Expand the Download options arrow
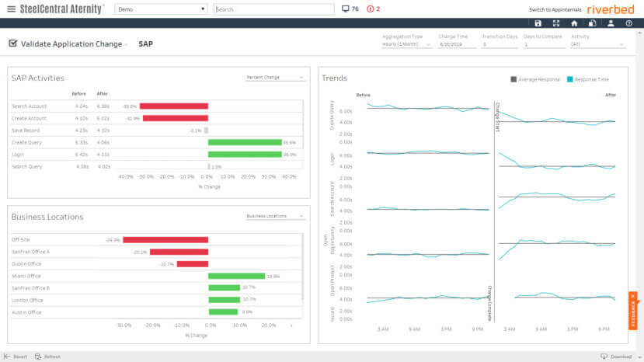Screen dimensions: 644x362 (639, 357)
